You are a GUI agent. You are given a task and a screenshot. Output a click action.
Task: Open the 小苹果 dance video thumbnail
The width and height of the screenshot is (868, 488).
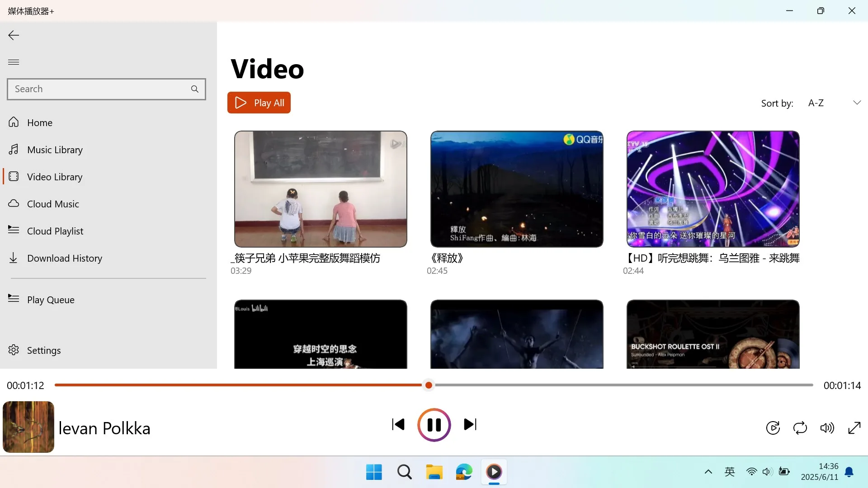[x=321, y=189]
